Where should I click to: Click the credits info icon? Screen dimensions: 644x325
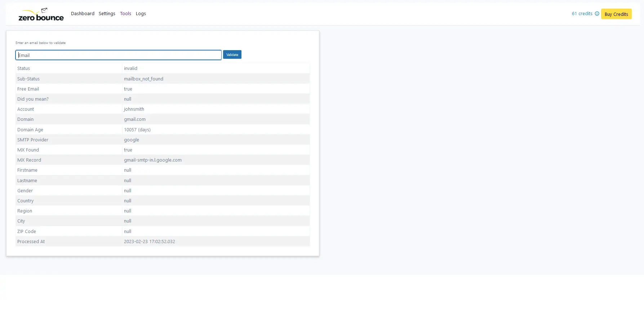point(597,14)
